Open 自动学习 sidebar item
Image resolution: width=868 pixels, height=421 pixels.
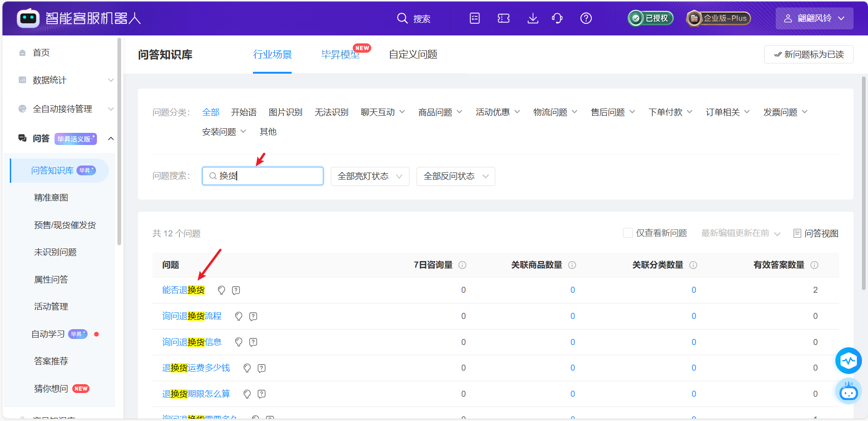(48, 334)
